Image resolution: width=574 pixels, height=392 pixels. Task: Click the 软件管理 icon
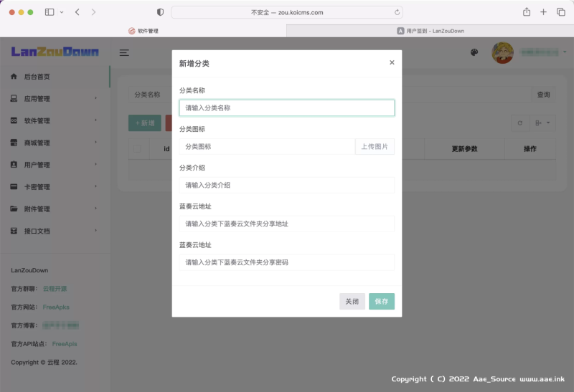coord(14,120)
